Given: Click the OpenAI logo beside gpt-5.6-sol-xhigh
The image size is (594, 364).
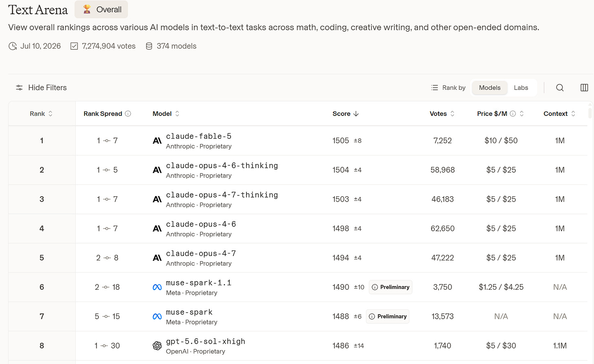Looking at the screenshot, I should pyautogui.click(x=157, y=346).
